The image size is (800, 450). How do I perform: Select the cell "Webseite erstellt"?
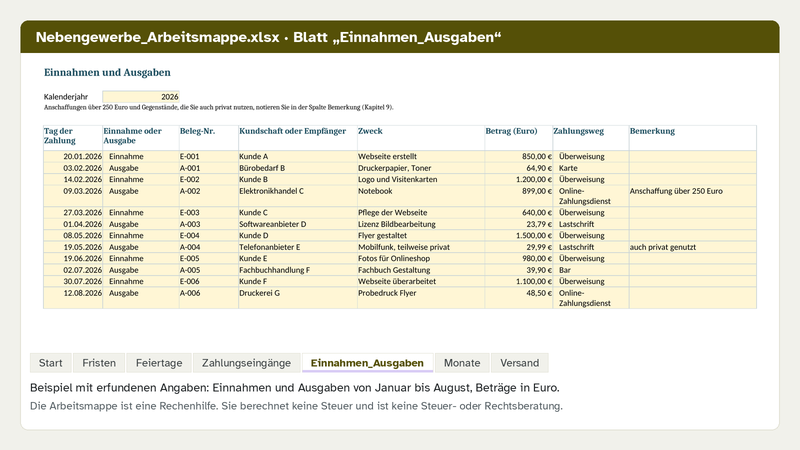[x=421, y=157]
